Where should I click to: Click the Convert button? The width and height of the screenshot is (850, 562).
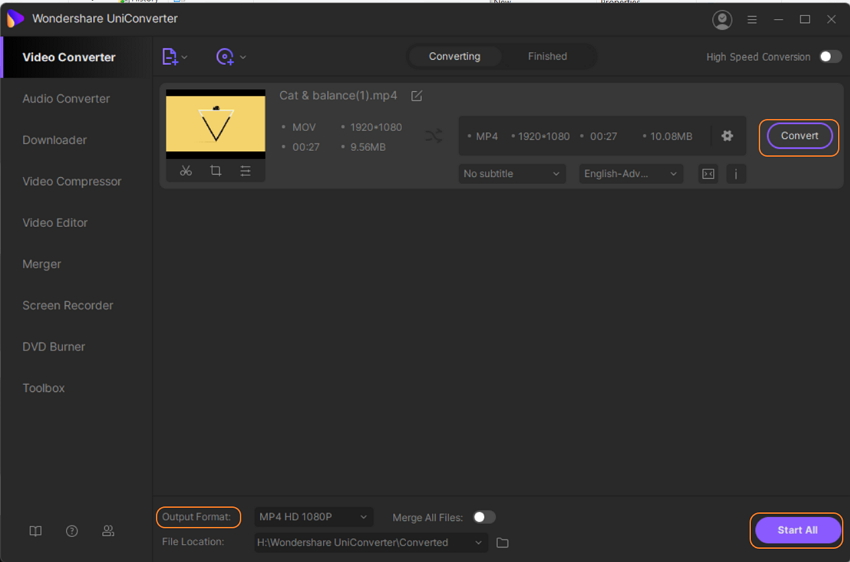click(799, 136)
